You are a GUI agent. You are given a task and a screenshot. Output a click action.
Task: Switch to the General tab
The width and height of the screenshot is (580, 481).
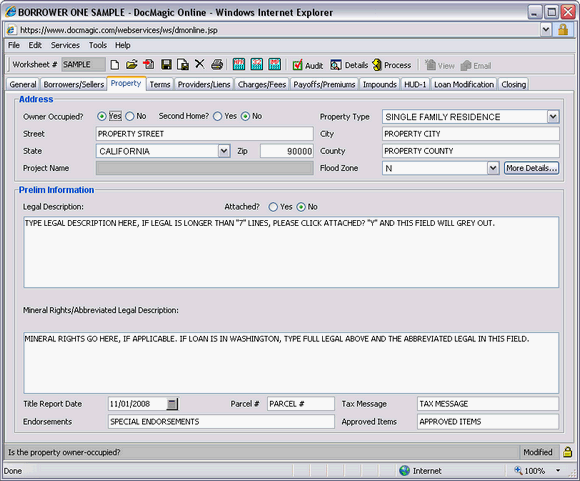point(23,84)
